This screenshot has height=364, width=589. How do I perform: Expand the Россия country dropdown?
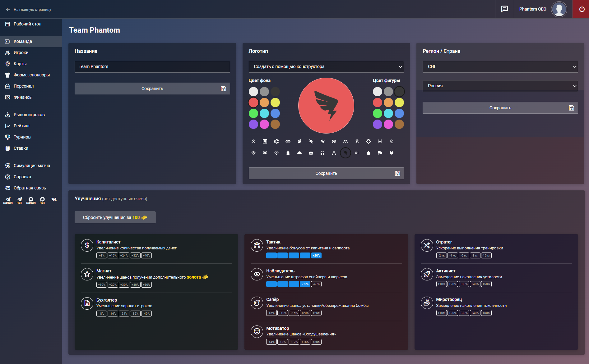(500, 86)
